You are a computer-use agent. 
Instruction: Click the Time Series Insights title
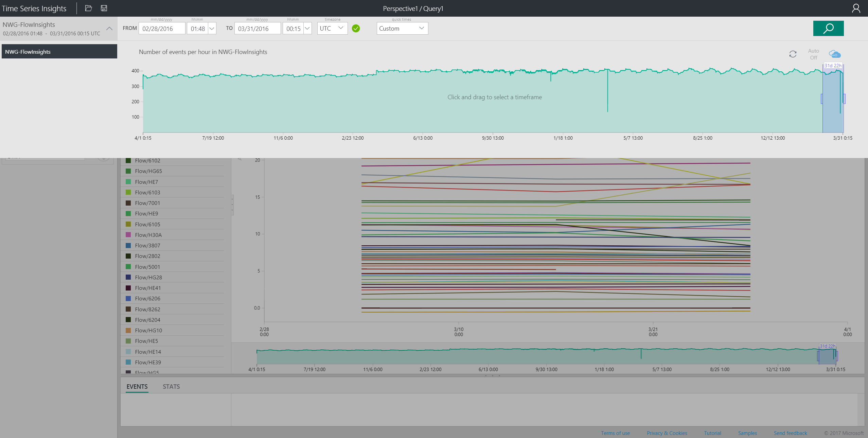(x=34, y=8)
